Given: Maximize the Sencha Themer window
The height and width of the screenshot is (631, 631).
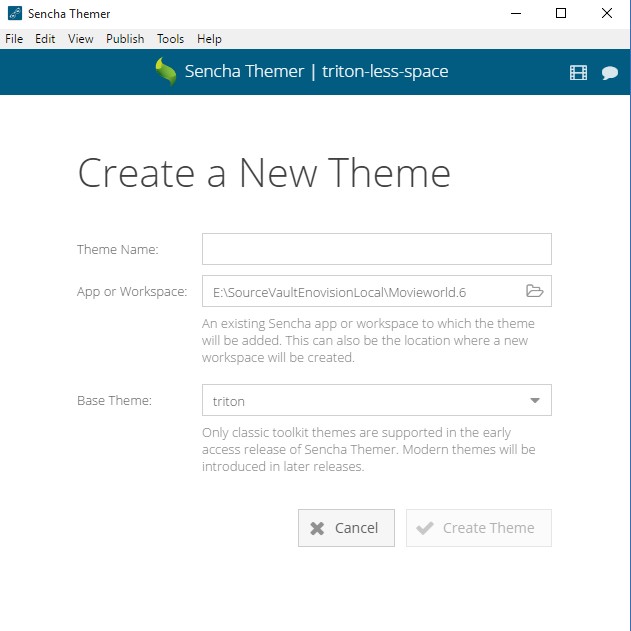Looking at the screenshot, I should (x=561, y=13).
